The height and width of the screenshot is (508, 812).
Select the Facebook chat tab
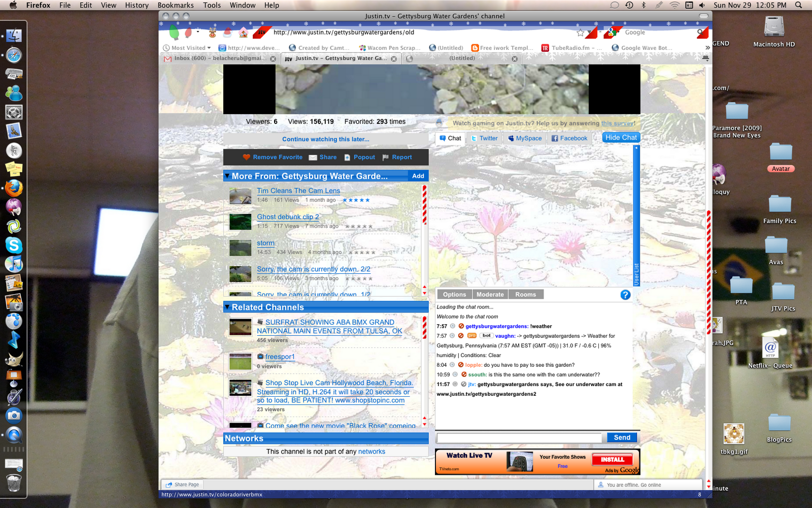pyautogui.click(x=569, y=138)
